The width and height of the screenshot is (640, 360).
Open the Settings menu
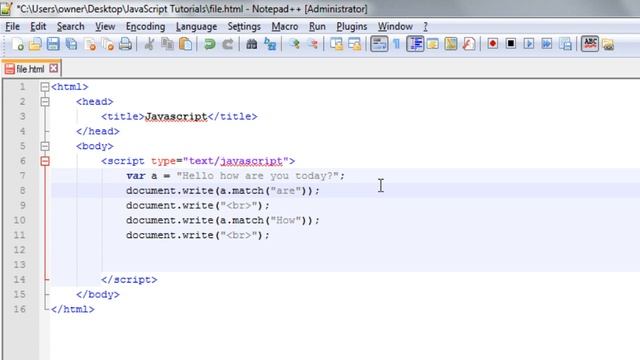pyautogui.click(x=244, y=27)
